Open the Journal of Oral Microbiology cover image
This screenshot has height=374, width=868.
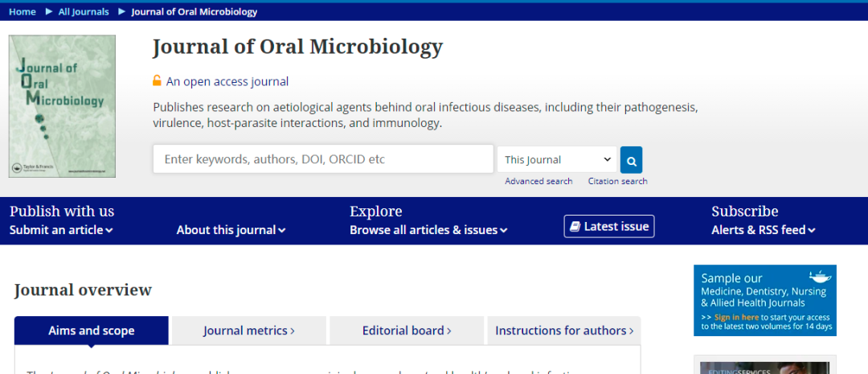(62, 106)
